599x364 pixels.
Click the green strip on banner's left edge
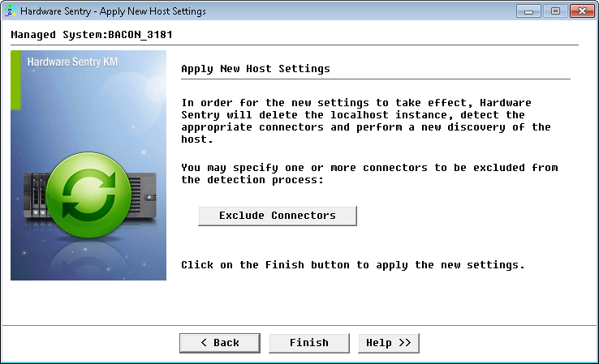(x=15, y=79)
